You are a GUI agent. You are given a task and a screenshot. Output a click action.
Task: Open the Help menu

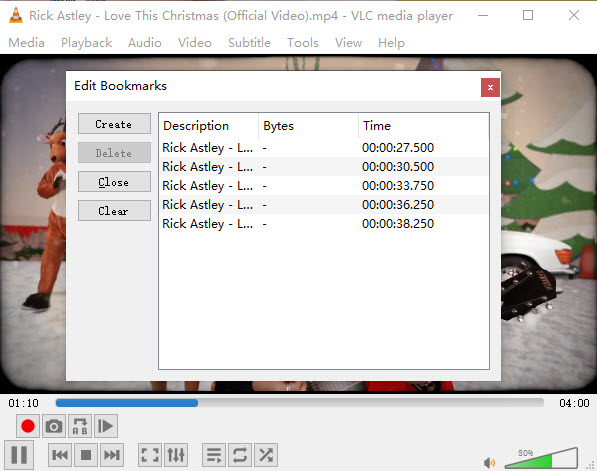[391, 43]
